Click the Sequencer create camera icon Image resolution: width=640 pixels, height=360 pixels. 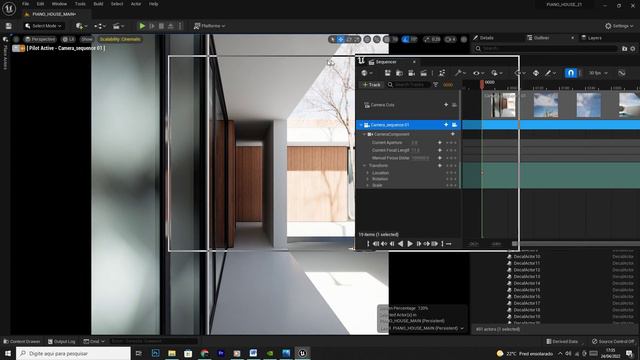411,73
